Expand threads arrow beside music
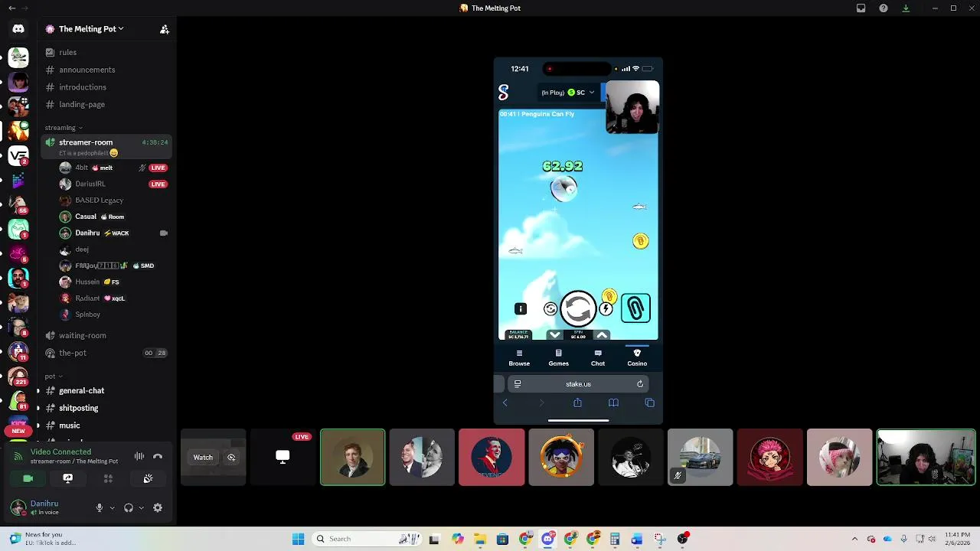Image resolution: width=980 pixels, height=551 pixels. [x=38, y=425]
